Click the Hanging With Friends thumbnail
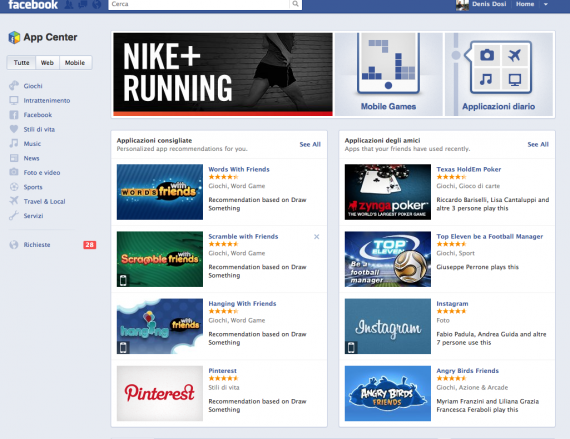This screenshot has height=439, width=570. [160, 326]
